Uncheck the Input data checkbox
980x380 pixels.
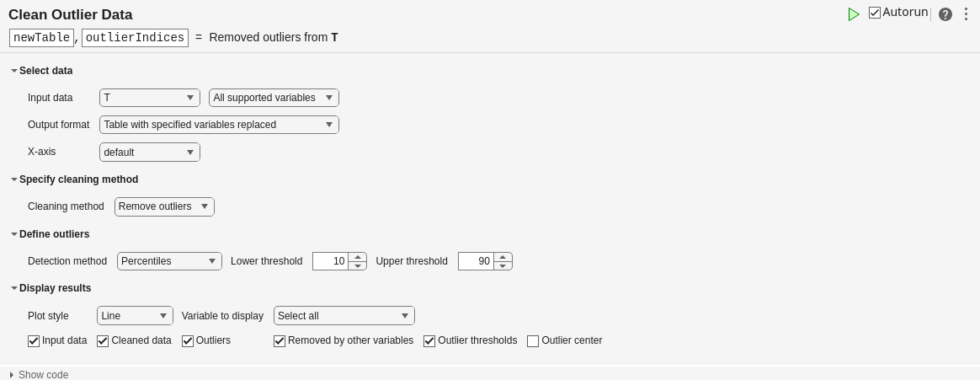pos(34,341)
